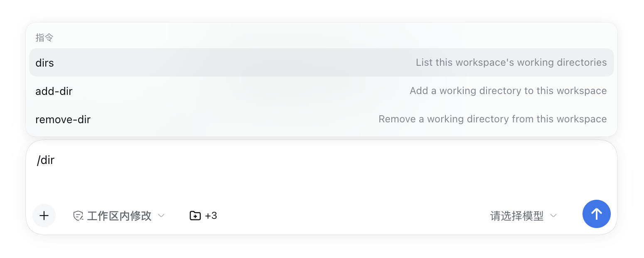Click the shield icon beside 工作区内修改

[78, 216]
